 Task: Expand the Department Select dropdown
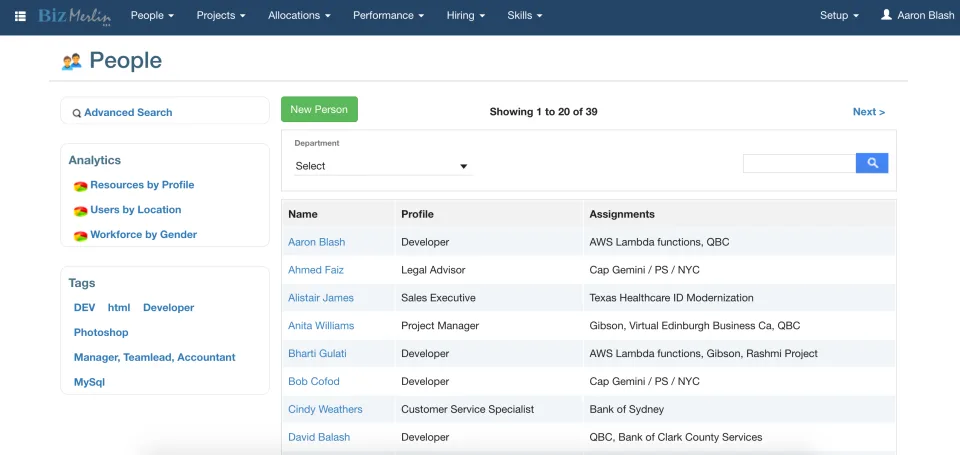[383, 166]
